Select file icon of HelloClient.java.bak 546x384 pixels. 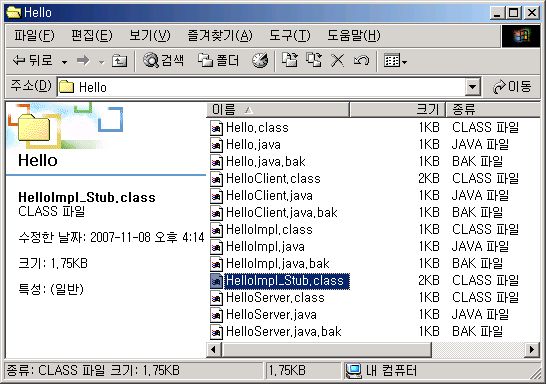click(x=216, y=213)
